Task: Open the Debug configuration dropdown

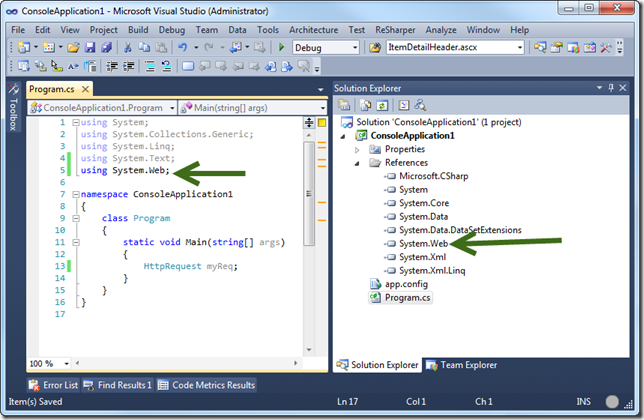Action: 355,48
